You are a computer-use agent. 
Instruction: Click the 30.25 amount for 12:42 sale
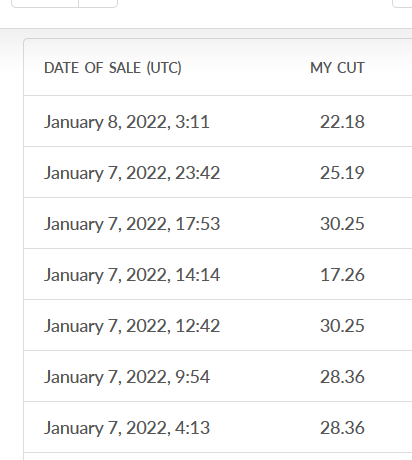tap(342, 326)
